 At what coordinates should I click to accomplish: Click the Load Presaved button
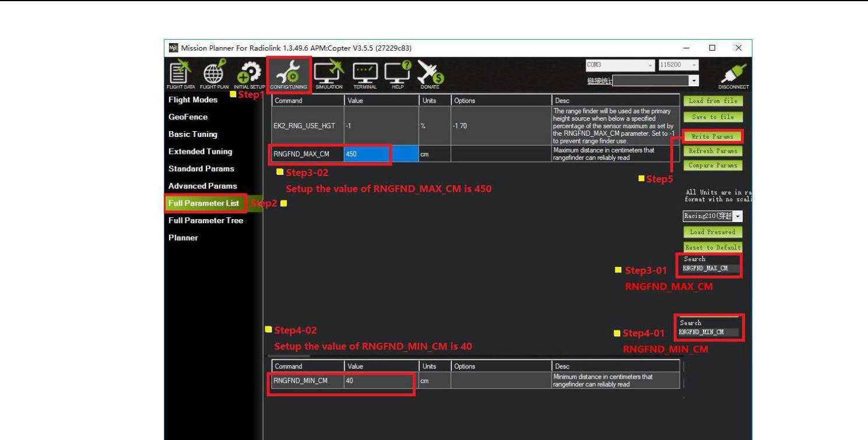click(x=712, y=232)
